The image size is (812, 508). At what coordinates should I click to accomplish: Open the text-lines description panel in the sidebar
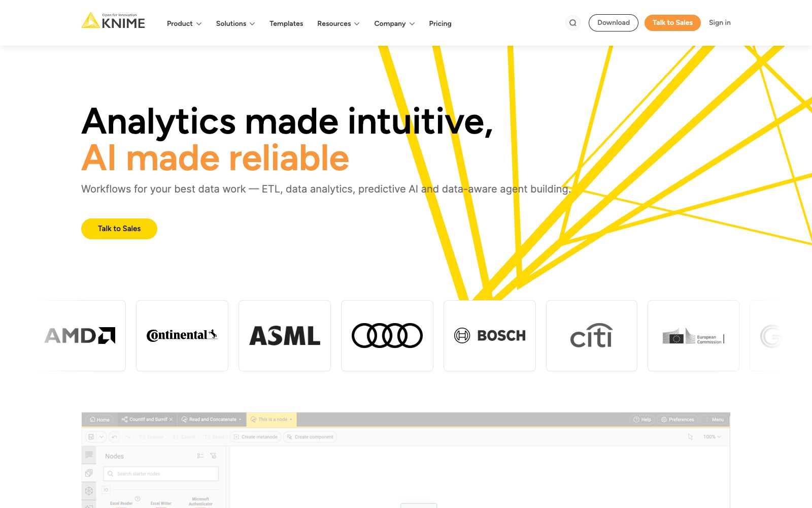click(89, 455)
